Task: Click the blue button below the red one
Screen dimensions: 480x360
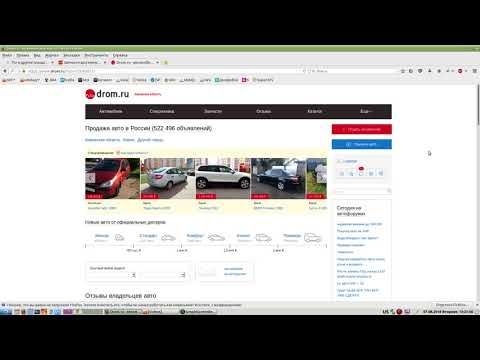Action: coord(362,144)
